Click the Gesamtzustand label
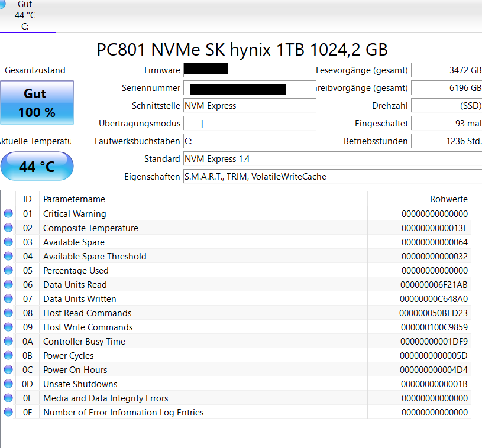 pos(35,70)
